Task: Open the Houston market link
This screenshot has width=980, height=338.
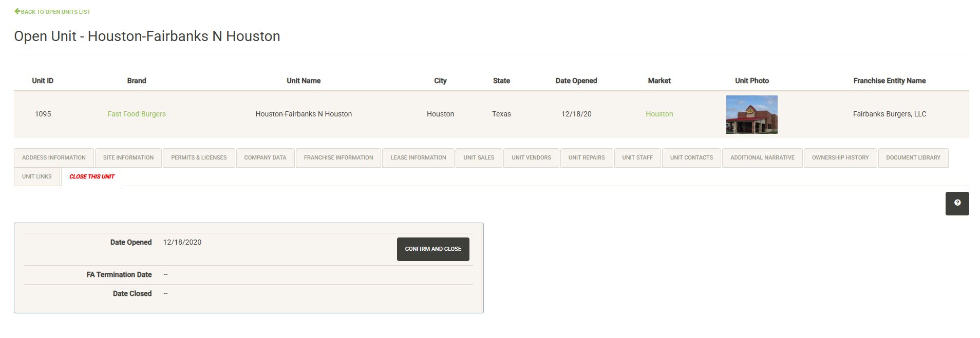Action: (x=659, y=114)
